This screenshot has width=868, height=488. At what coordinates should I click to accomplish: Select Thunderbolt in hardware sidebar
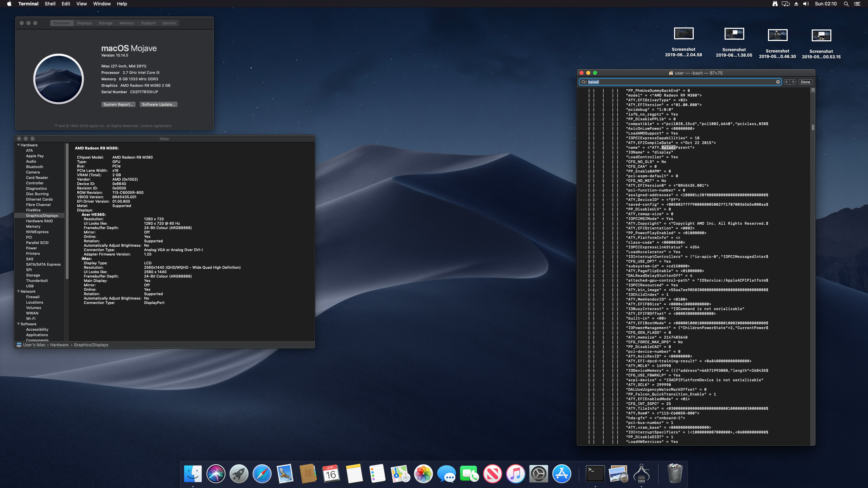point(37,281)
